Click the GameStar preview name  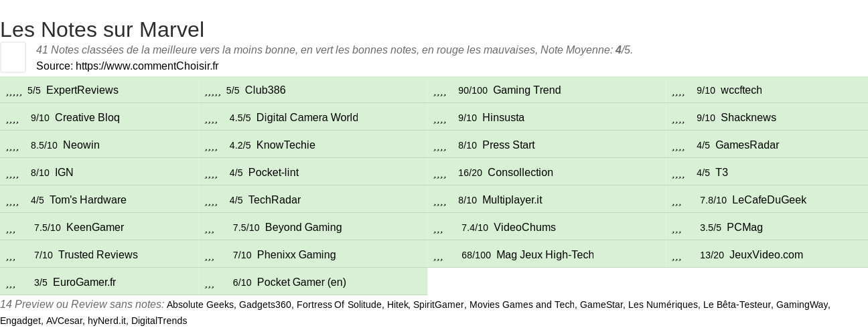(x=601, y=305)
